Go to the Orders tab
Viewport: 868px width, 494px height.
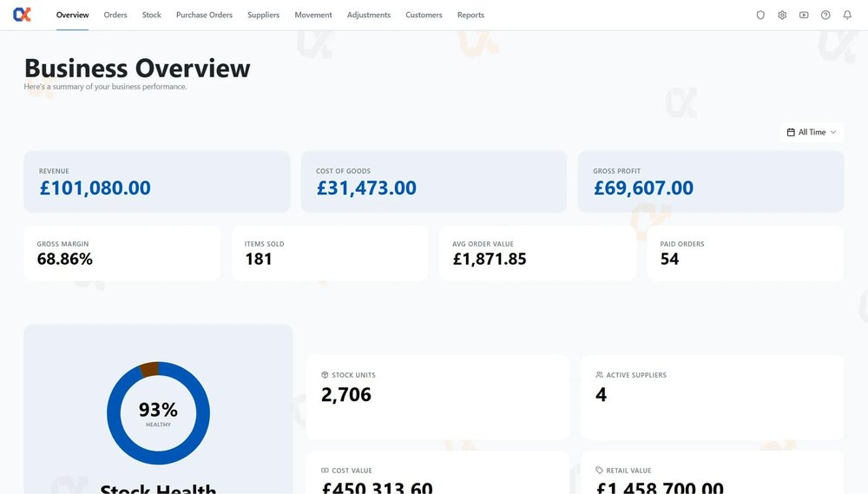click(115, 15)
